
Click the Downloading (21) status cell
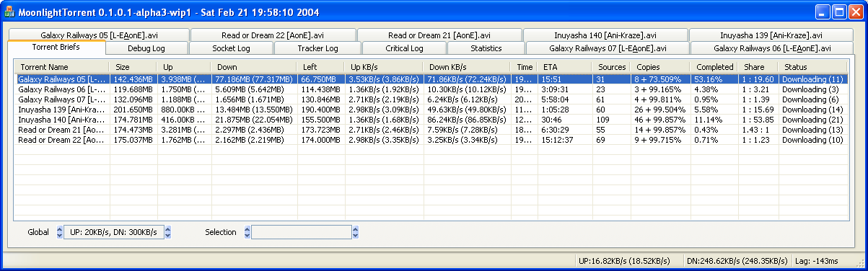(812, 120)
